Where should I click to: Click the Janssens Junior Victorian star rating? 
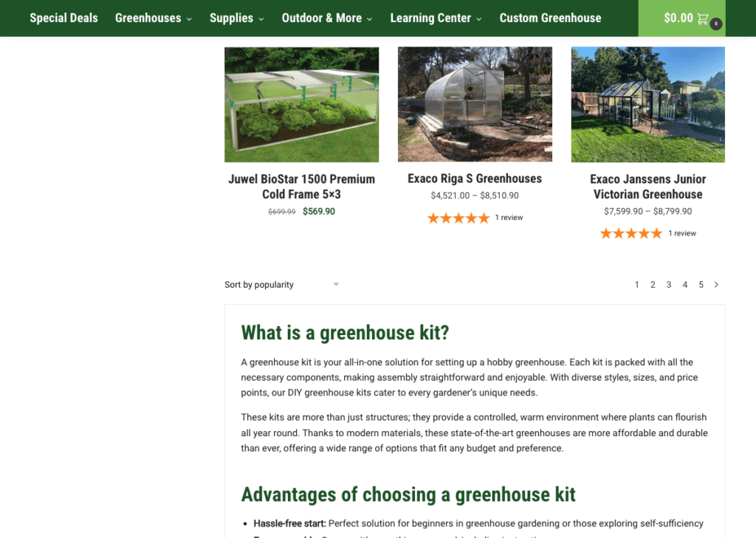coord(631,234)
